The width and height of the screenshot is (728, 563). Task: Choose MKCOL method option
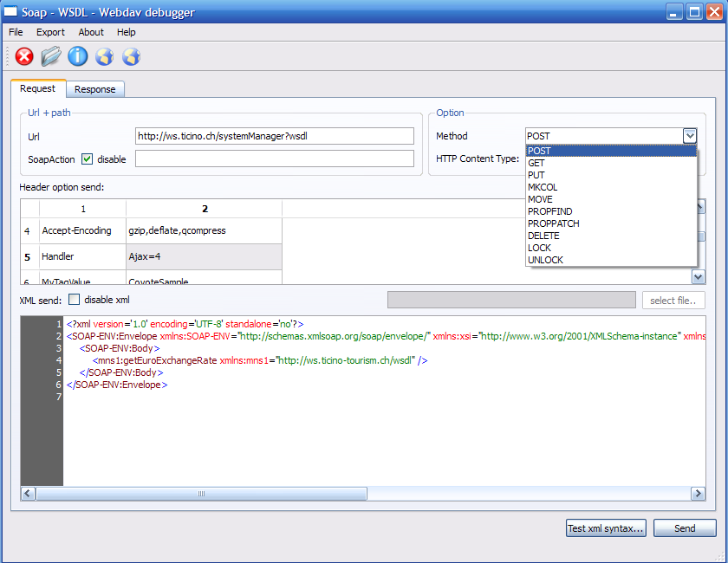[611, 187]
